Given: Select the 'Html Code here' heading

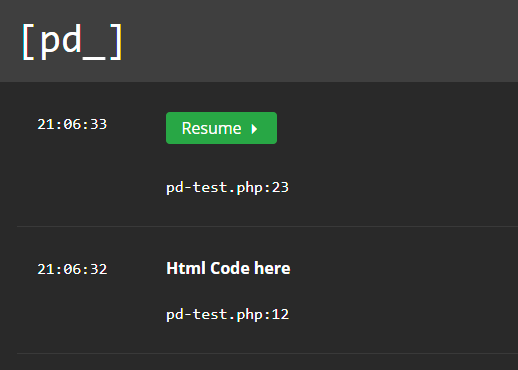Looking at the screenshot, I should click(x=228, y=268).
